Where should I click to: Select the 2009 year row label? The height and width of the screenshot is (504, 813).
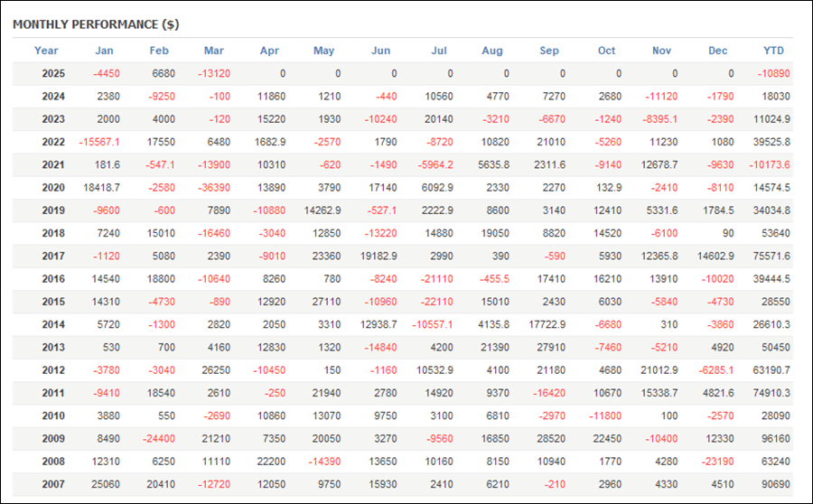[x=53, y=439]
